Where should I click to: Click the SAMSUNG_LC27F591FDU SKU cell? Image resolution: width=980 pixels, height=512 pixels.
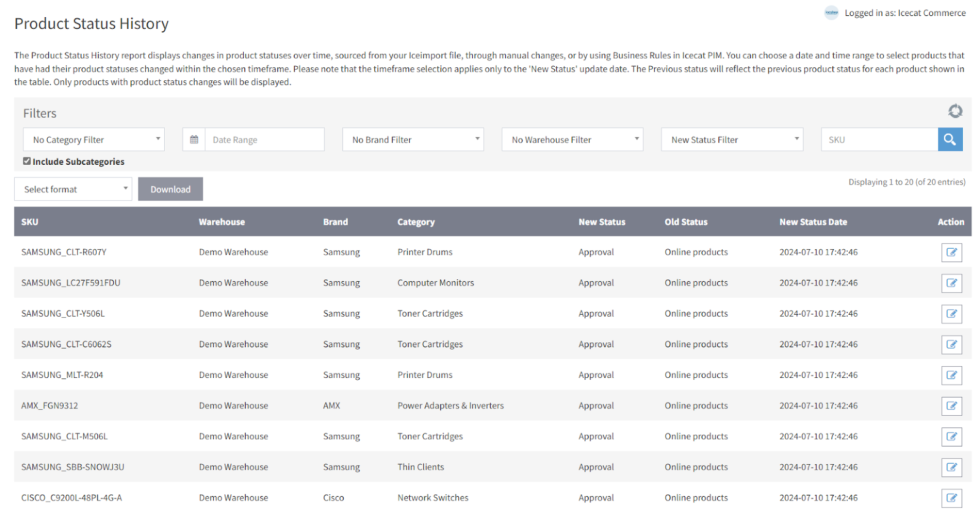[70, 282]
